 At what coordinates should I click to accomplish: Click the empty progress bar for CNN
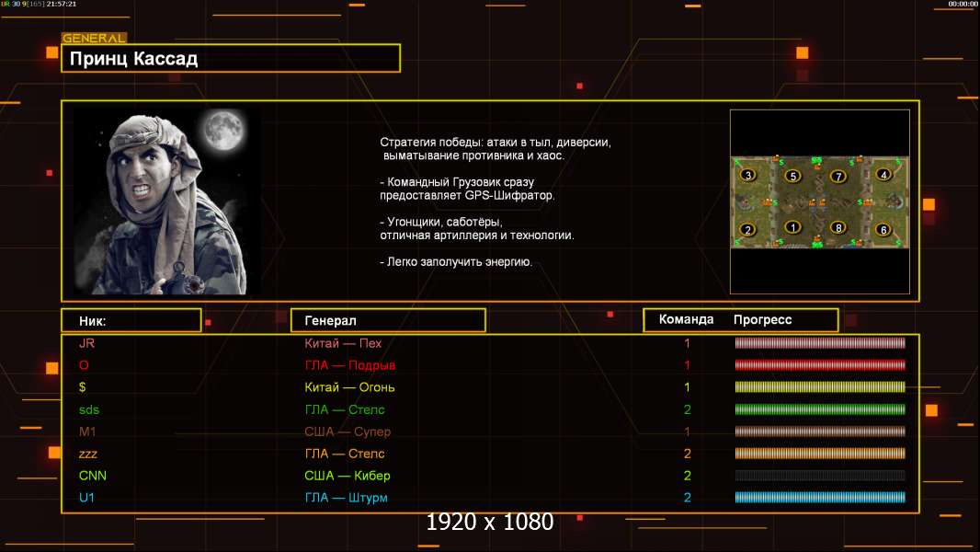[820, 475]
